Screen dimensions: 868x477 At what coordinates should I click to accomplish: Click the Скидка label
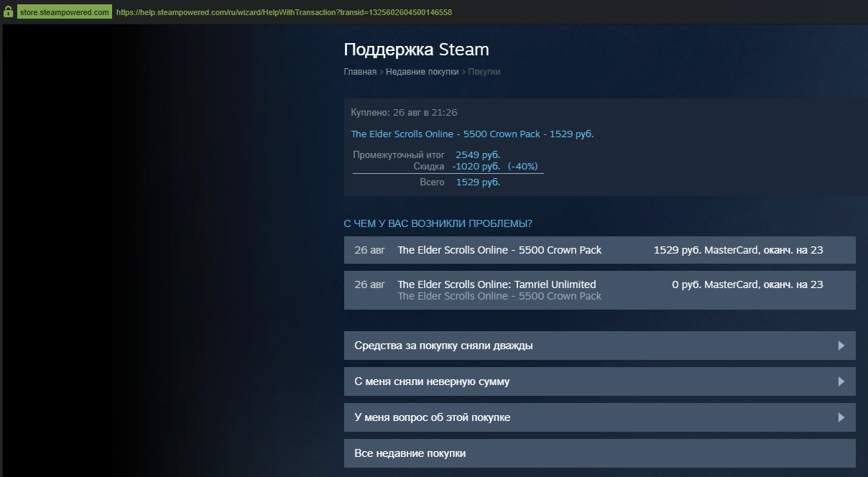pos(429,167)
